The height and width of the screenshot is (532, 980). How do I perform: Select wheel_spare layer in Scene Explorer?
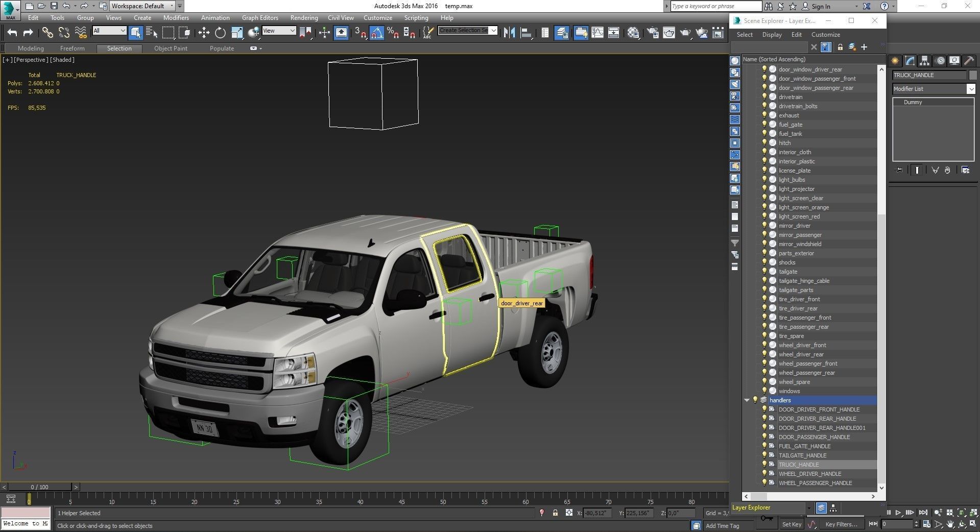[794, 382]
